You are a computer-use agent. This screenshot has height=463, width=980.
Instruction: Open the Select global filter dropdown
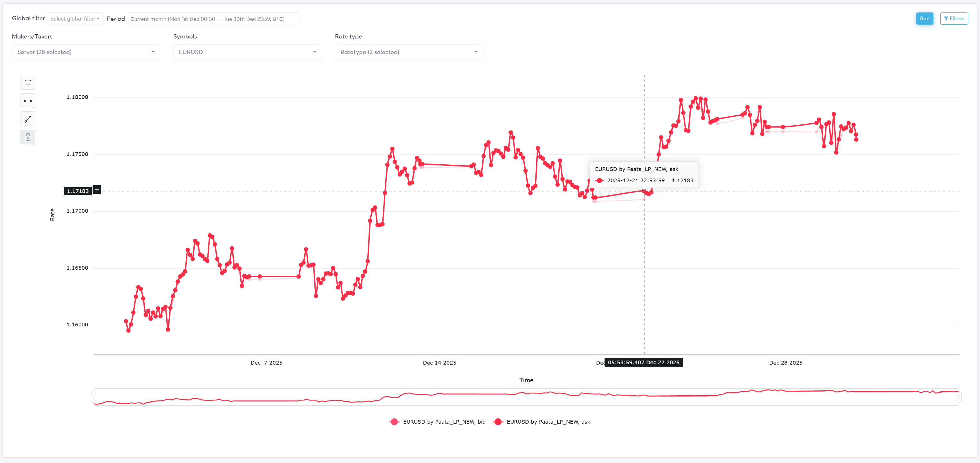click(x=75, y=19)
